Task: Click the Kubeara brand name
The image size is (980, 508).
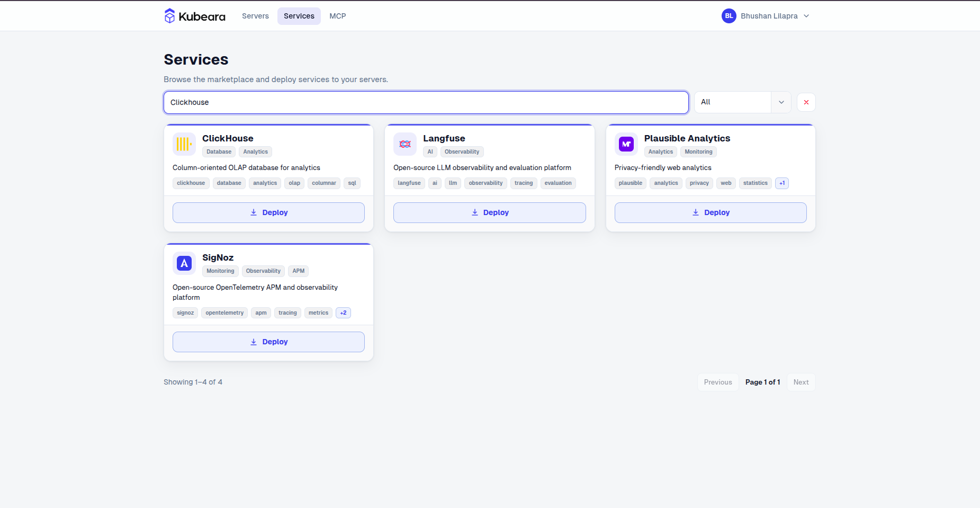Action: 202,16
